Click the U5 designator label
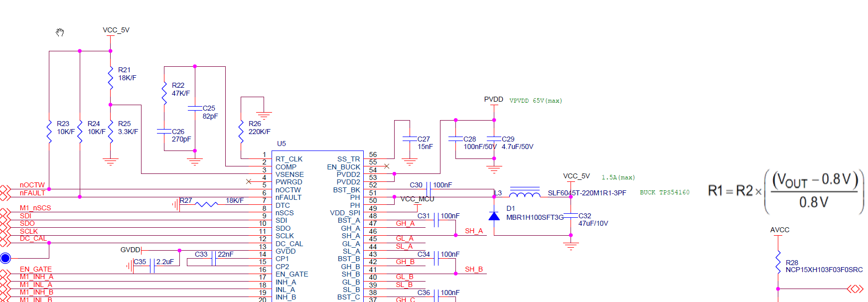Screen dimensions: 868x302 tap(282, 144)
